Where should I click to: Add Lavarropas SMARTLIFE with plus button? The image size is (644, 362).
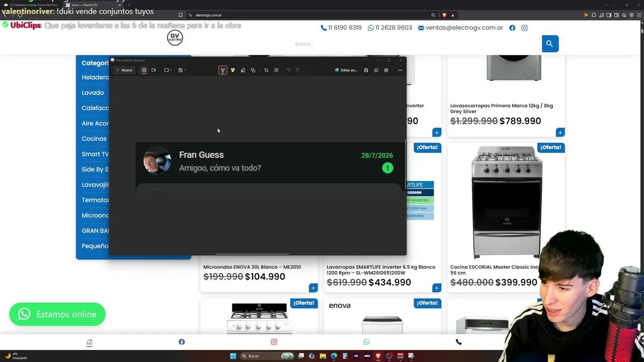tap(437, 288)
